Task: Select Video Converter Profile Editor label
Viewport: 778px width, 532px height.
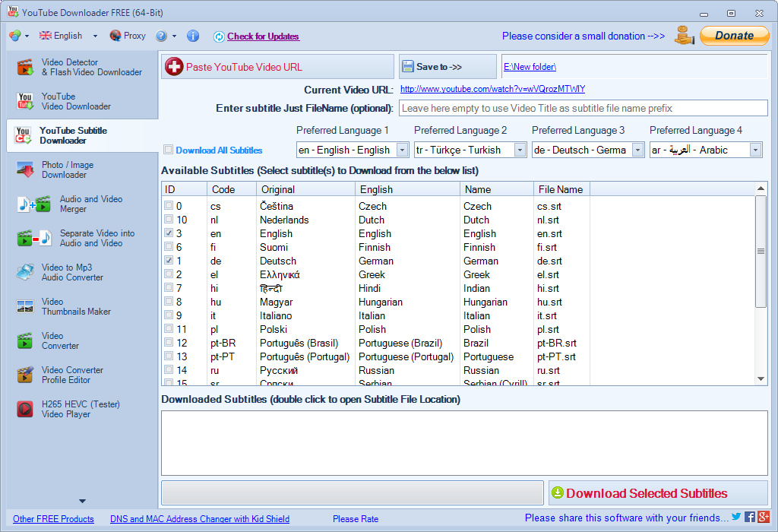Action: tap(72, 375)
